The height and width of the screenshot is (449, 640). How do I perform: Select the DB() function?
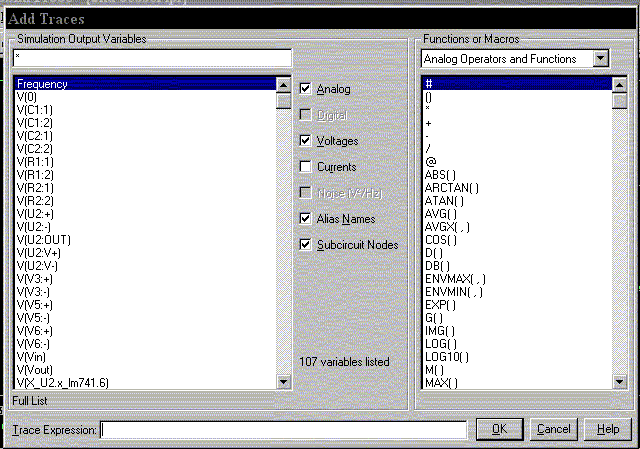pyautogui.click(x=437, y=265)
